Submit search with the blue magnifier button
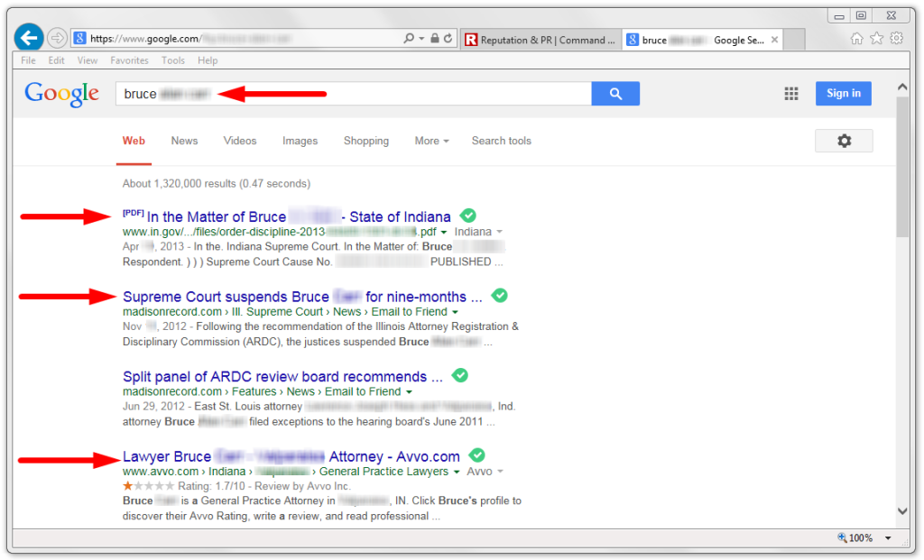Image resolution: width=924 pixels, height=560 pixels. pyautogui.click(x=615, y=94)
